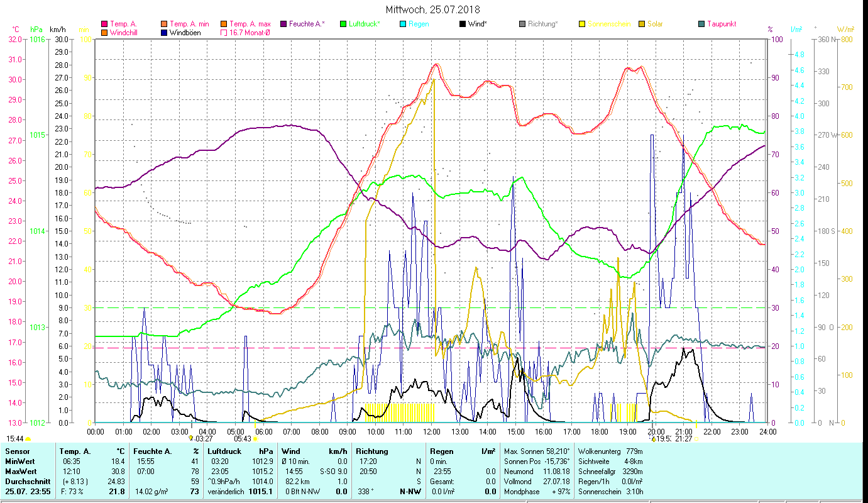Click the Vollmond 27.07.18 entry
This screenshot has width=868, height=503.
[537, 482]
